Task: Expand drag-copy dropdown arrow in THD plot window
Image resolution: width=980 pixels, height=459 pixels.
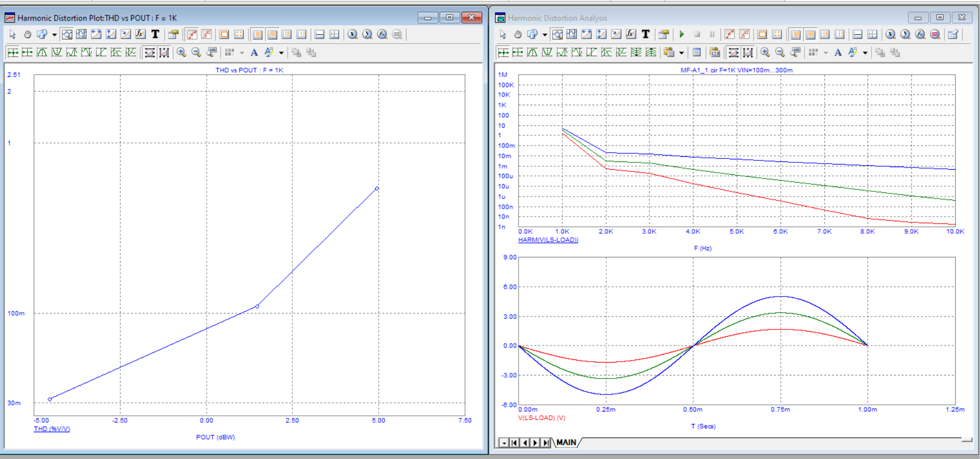Action: pyautogui.click(x=54, y=35)
